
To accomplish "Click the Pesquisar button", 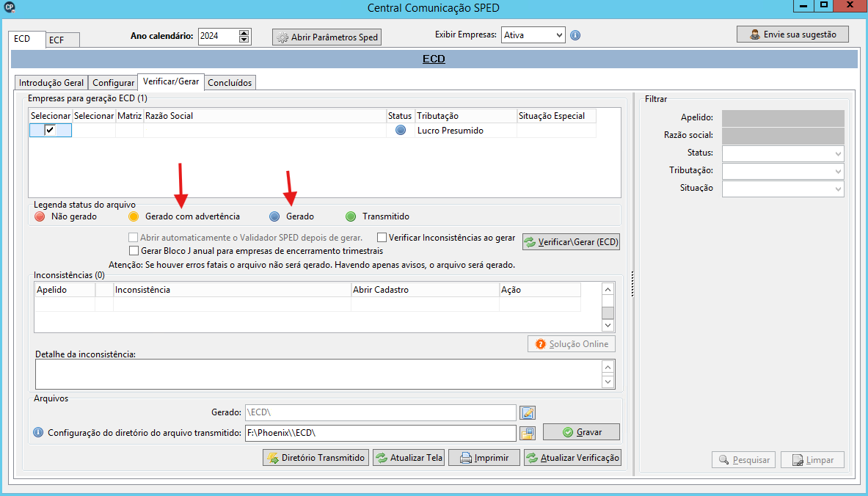I will (x=744, y=460).
